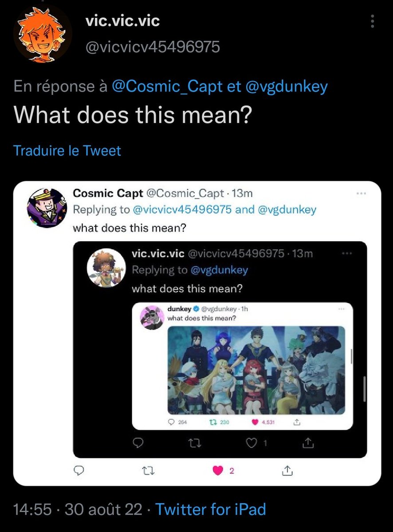Open the more options dots on dunkey's tweet
Image resolution: width=393 pixels, height=532 pixels.
tap(342, 309)
